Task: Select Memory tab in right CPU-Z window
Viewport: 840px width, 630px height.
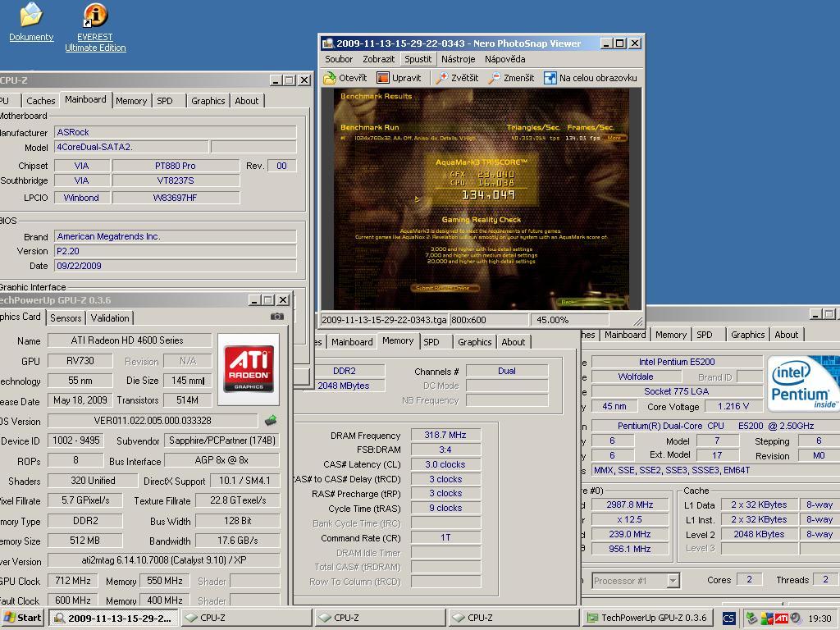Action: tap(671, 335)
